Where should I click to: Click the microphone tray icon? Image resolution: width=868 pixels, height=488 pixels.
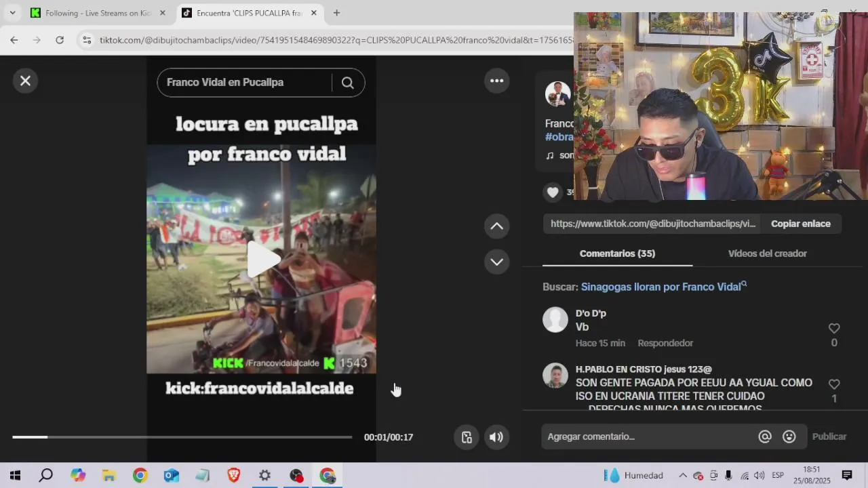point(728,476)
